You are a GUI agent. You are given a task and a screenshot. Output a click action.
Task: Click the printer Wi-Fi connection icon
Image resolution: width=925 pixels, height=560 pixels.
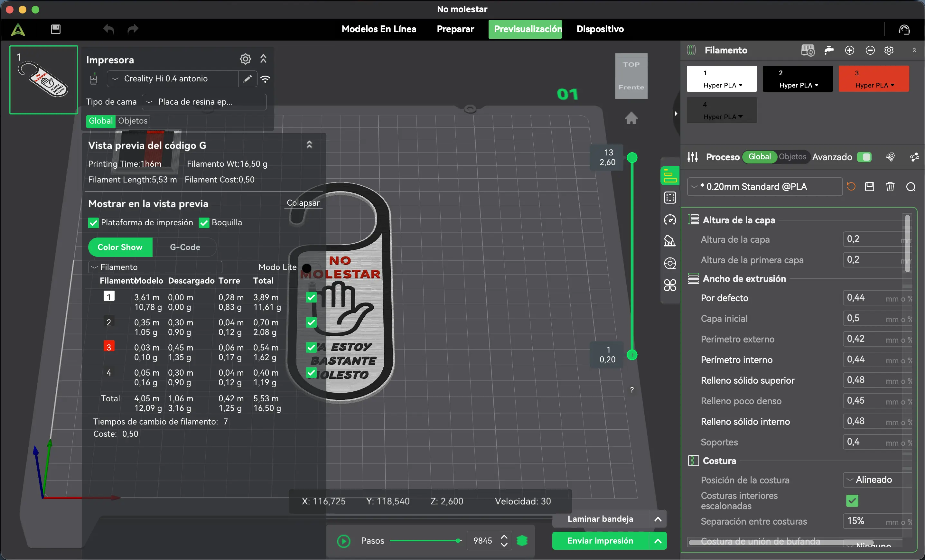point(266,79)
